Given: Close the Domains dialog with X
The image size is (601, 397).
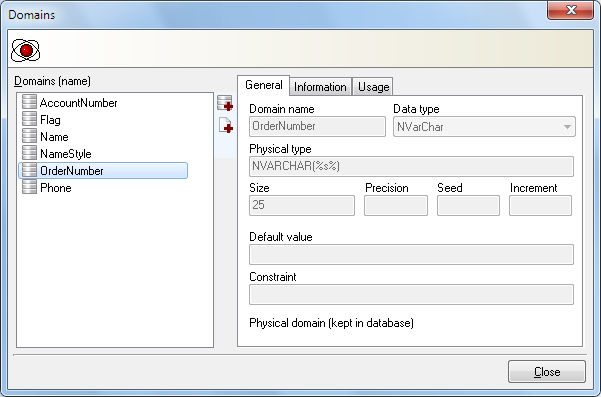Looking at the screenshot, I should (570, 10).
